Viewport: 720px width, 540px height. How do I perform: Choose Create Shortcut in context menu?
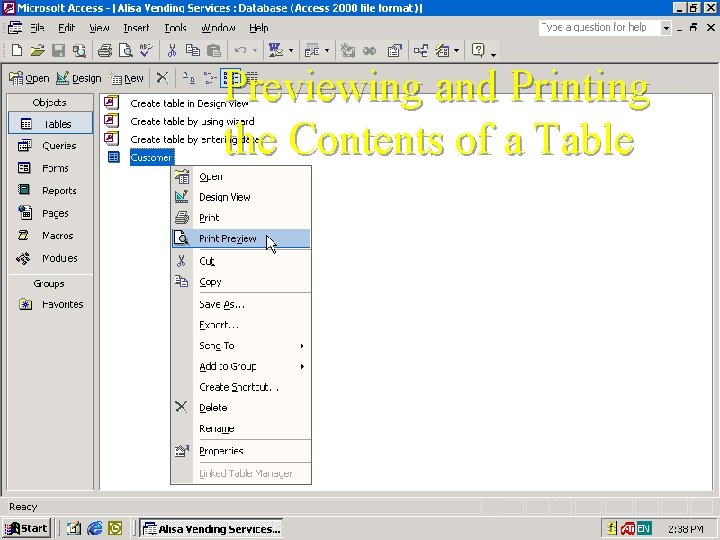pos(241,387)
